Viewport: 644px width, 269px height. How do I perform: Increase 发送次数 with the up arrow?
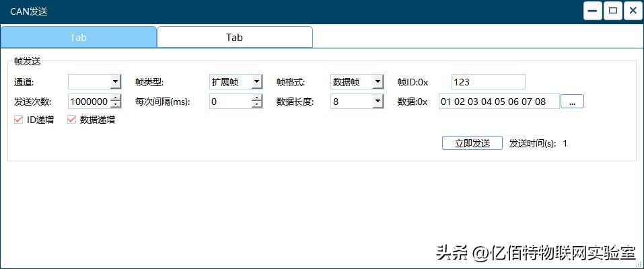click(x=116, y=98)
